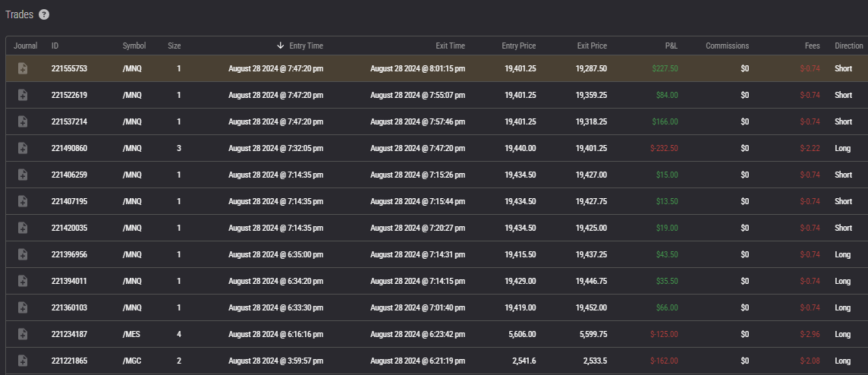Click the Commissions column header
Viewport: 868px width, 375px height.
coord(727,46)
